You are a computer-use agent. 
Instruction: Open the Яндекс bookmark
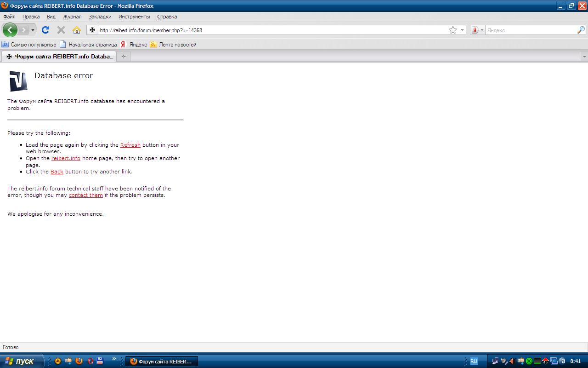(x=134, y=45)
